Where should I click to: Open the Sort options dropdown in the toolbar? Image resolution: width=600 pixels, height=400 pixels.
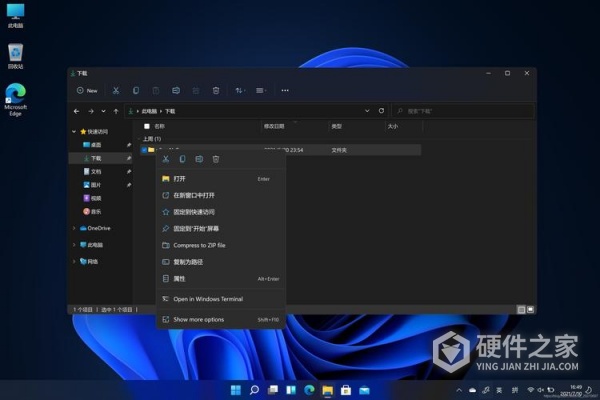240,90
